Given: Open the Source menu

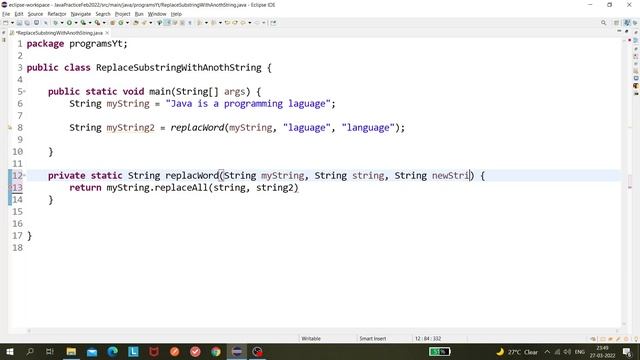Looking at the screenshot, I should 35,14.
